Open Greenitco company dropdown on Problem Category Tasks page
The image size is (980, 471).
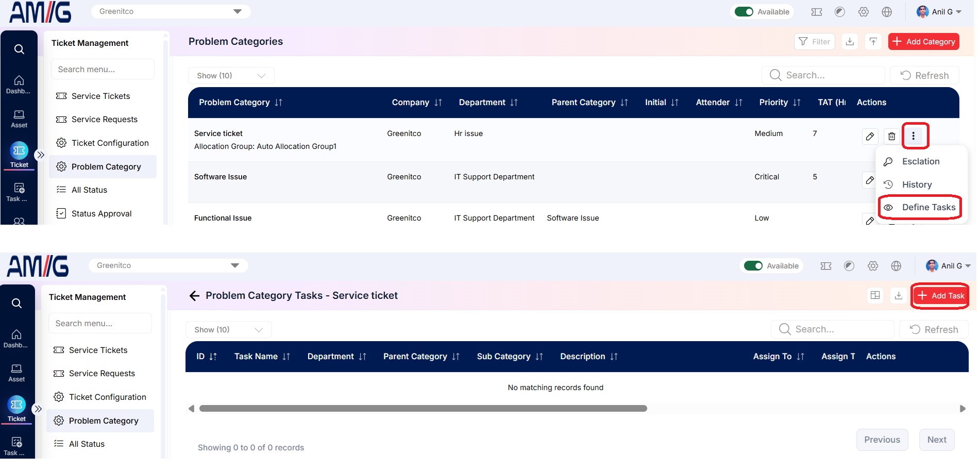click(168, 265)
